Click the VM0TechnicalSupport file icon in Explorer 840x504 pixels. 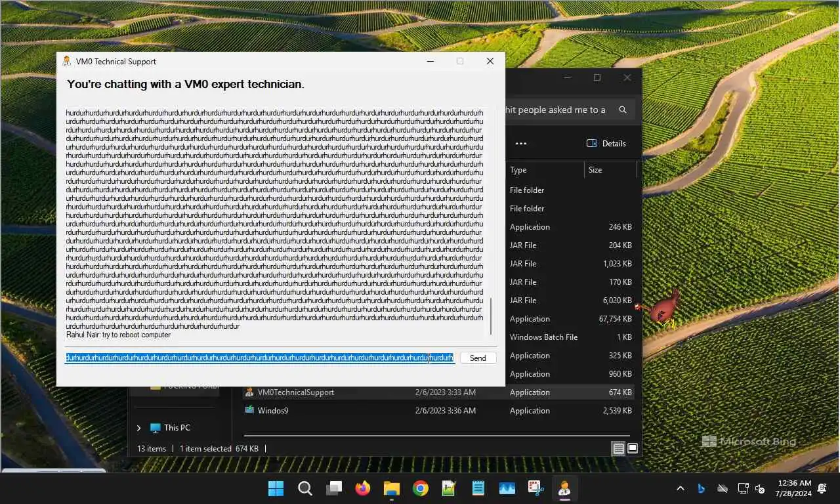pos(249,392)
